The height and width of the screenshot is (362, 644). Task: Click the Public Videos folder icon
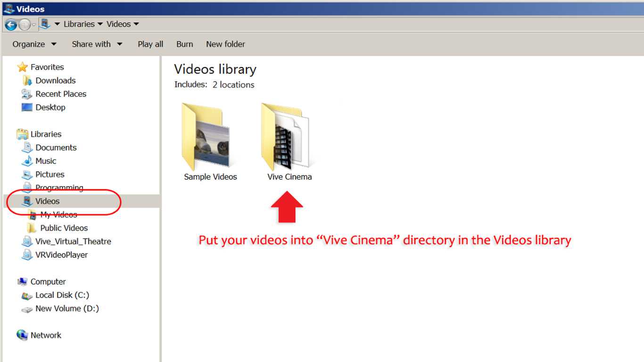coord(32,228)
